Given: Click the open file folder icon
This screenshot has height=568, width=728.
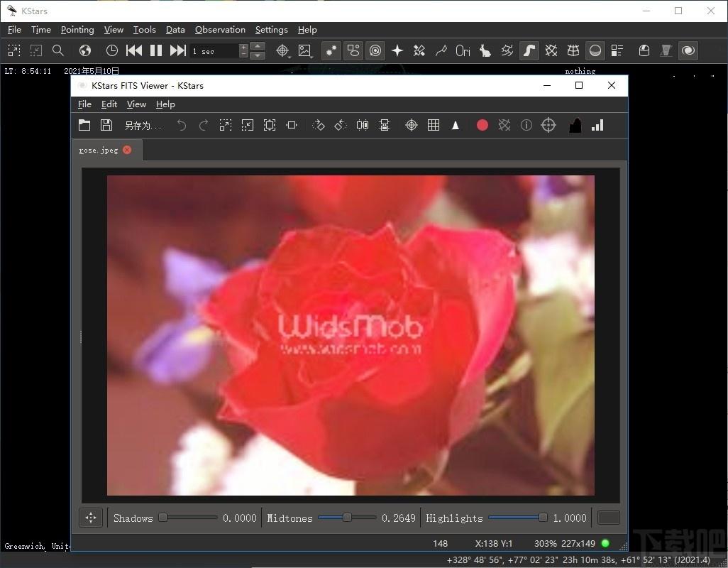Looking at the screenshot, I should [x=84, y=125].
